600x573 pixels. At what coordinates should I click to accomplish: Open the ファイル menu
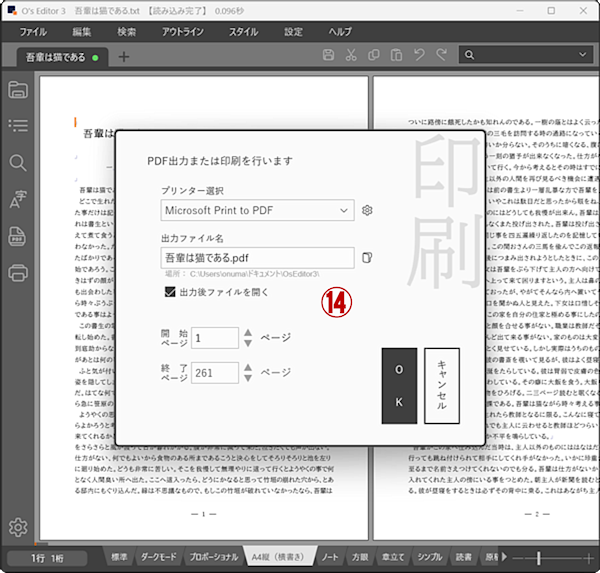tap(33, 32)
